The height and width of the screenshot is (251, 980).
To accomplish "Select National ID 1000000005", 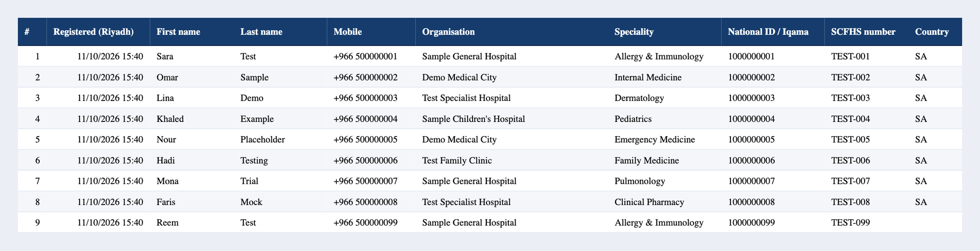I will coord(751,139).
